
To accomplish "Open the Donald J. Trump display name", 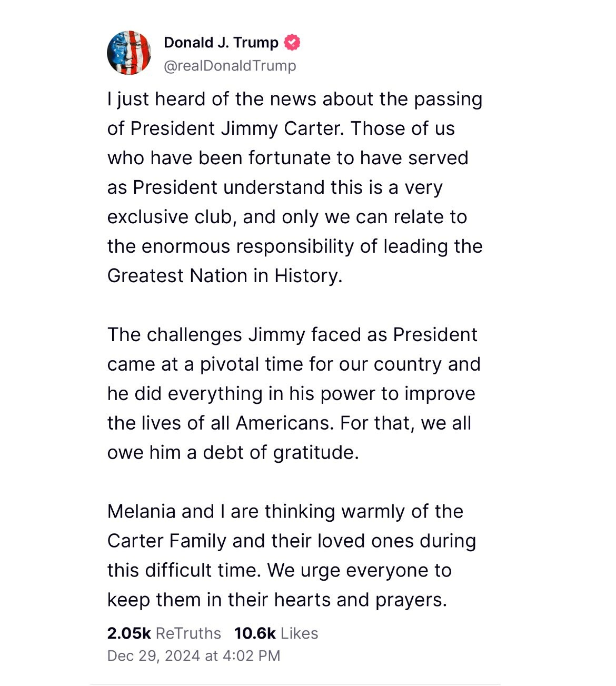I will pyautogui.click(x=221, y=43).
